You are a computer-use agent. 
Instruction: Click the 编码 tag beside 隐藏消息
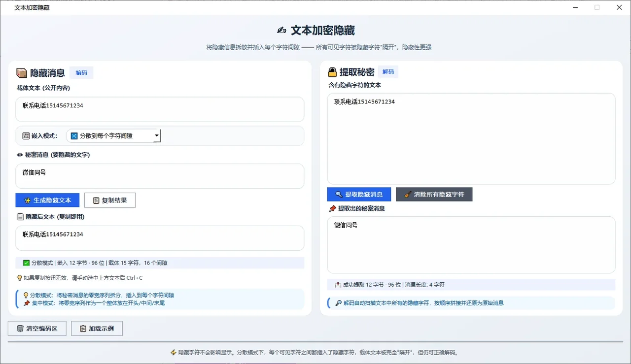click(81, 72)
